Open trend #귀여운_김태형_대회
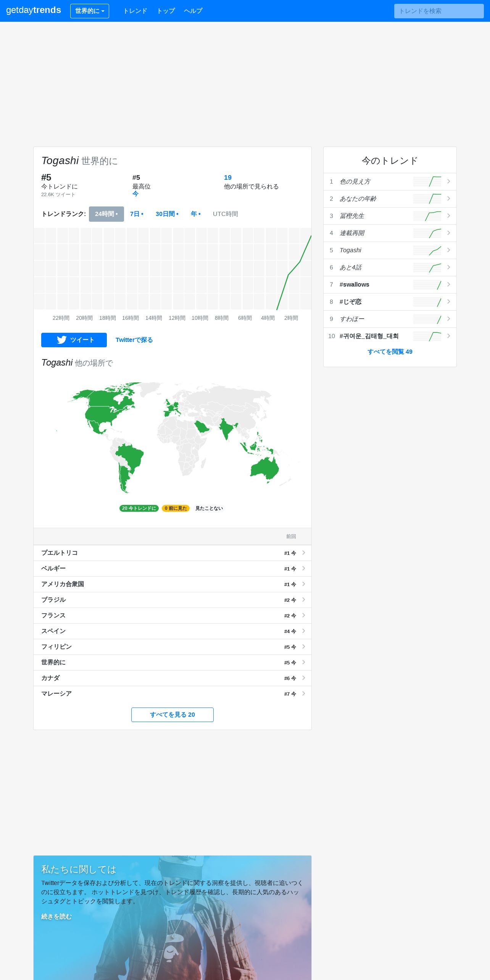Viewport: 490px width, 980px height. coord(369,336)
